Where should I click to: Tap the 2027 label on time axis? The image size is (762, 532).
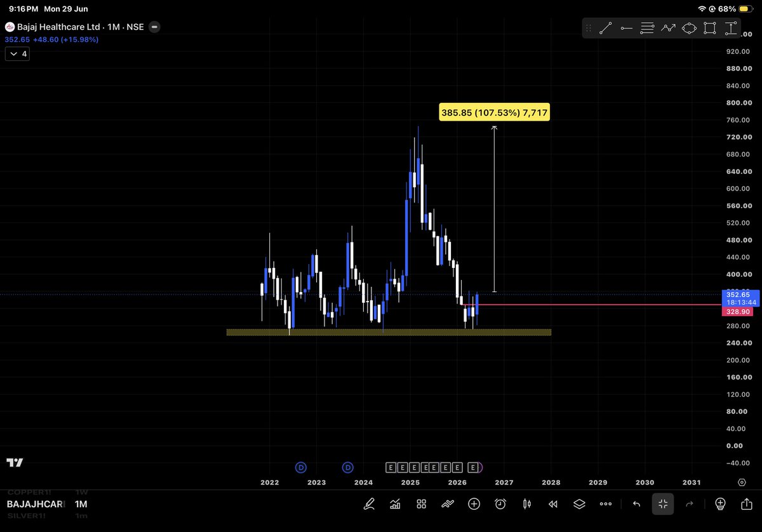coord(504,482)
